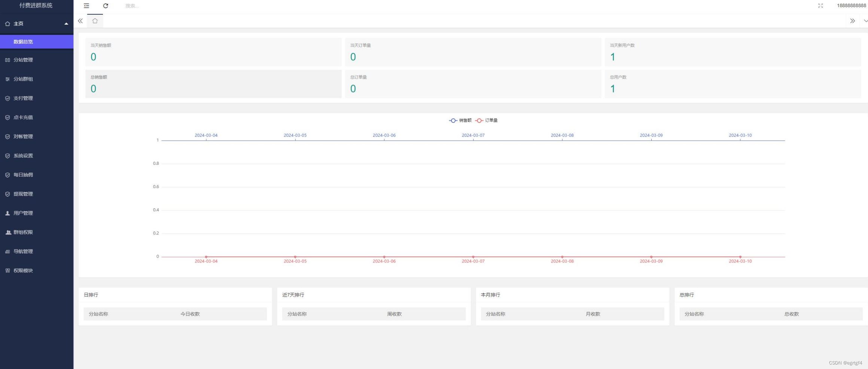
Task: Click the 2024-03-07 order data point
Action: tap(473, 257)
